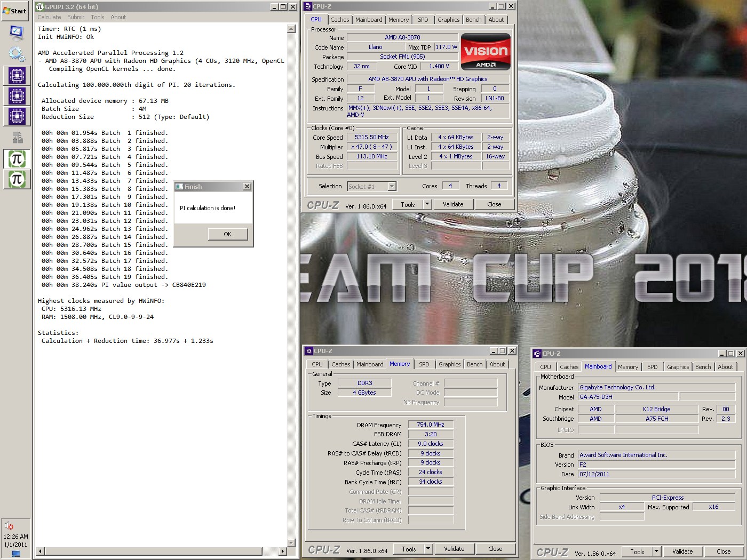Activate the bottom CPU-Z taskbar button

(17, 116)
